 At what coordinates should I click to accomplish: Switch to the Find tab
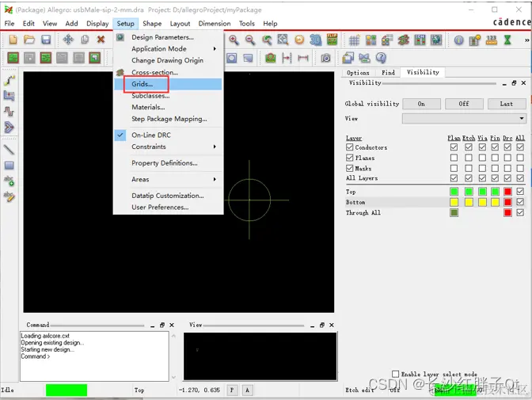388,73
